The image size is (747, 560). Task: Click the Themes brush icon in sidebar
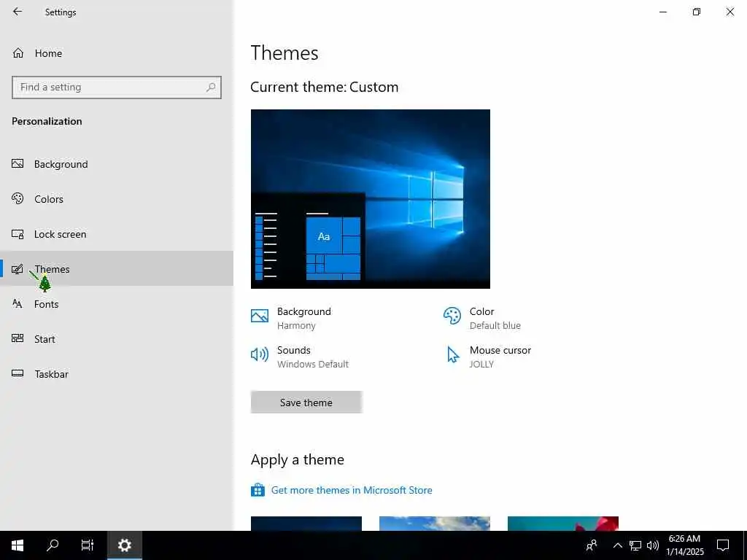coord(18,269)
